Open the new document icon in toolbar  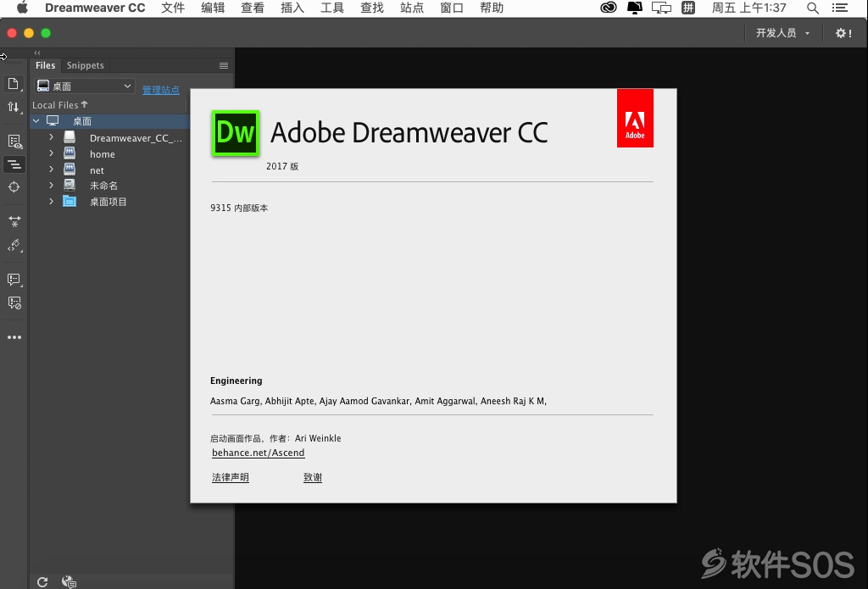pos(14,84)
